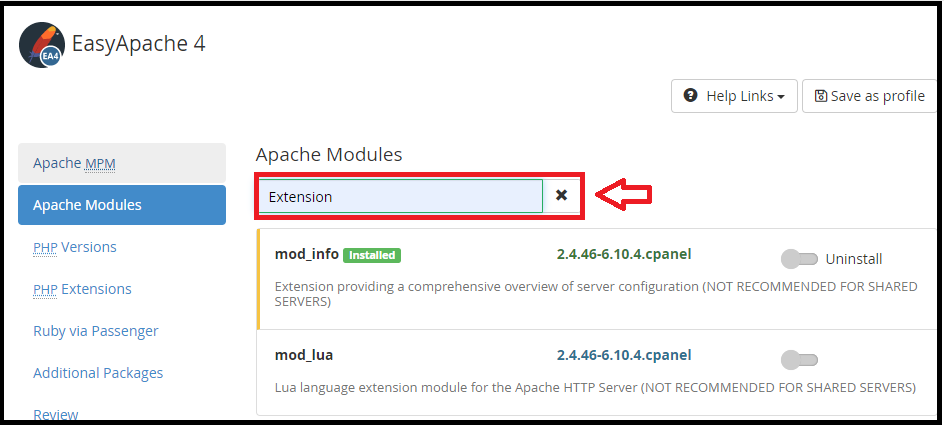Click the mod_lua module name

(304, 355)
